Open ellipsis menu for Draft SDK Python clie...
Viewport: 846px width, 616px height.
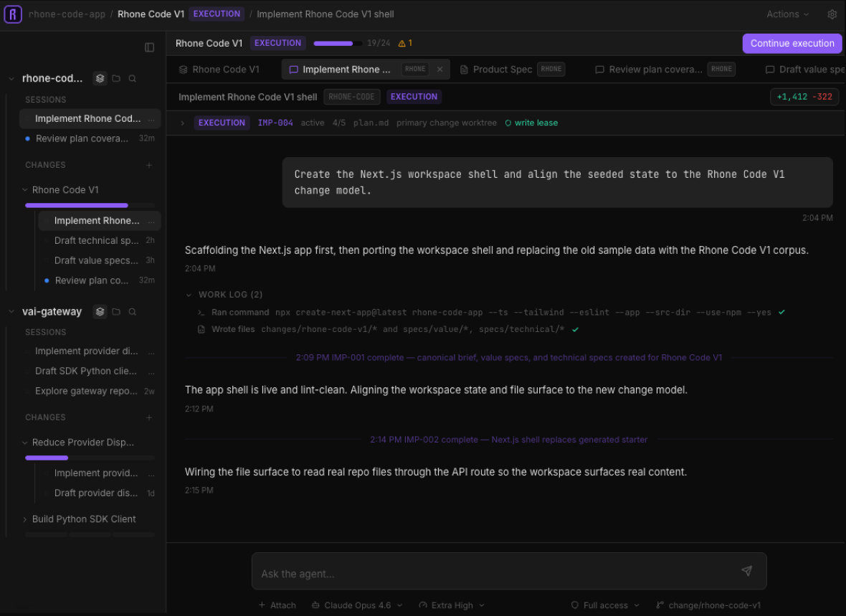coord(151,371)
